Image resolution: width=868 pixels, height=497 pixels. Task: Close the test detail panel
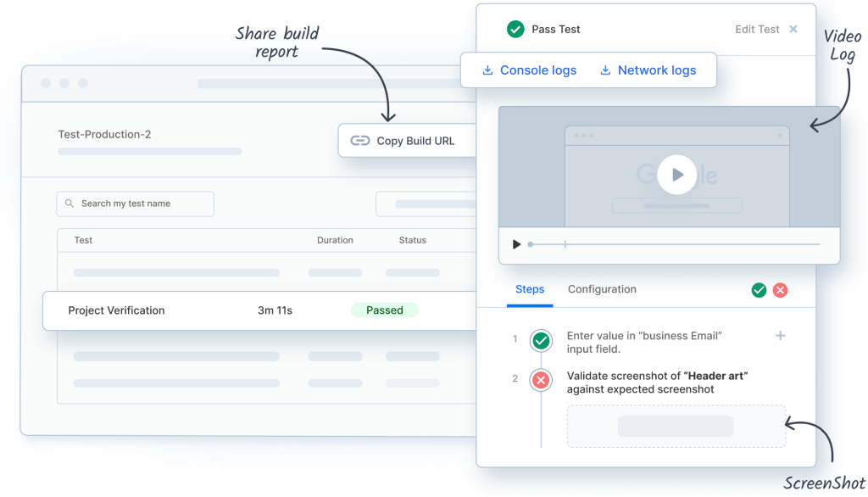coord(793,29)
